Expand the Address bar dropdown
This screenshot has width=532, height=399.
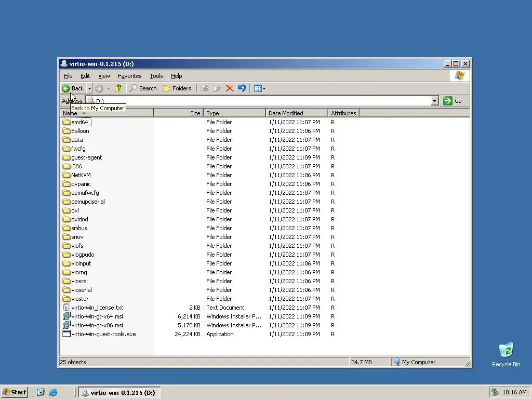coord(435,101)
